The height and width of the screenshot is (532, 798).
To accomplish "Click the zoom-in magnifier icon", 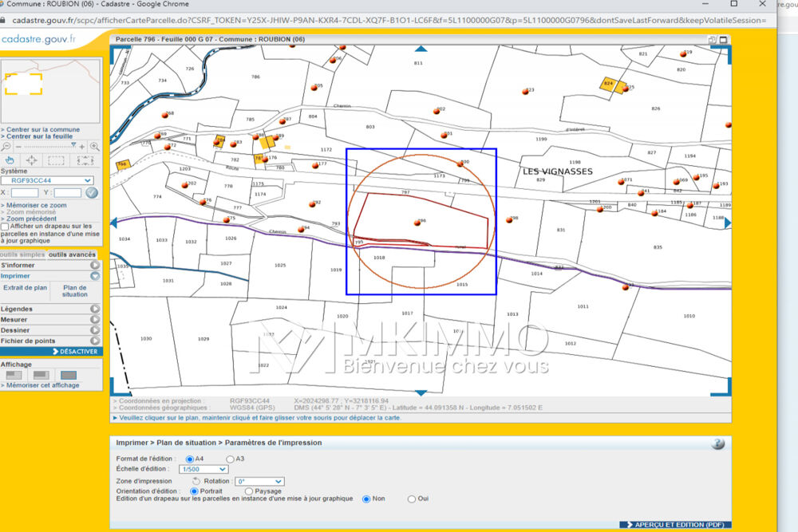I will 94,147.
